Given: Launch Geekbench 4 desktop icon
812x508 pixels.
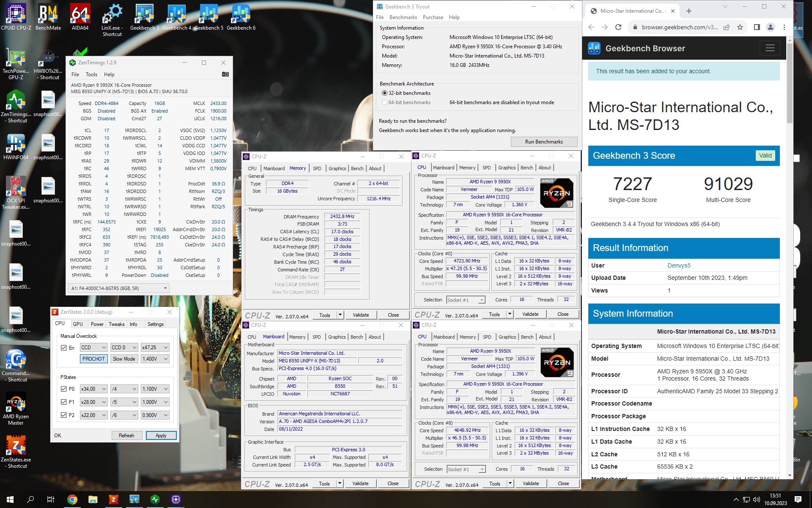Looking at the screenshot, I should pos(177,17).
